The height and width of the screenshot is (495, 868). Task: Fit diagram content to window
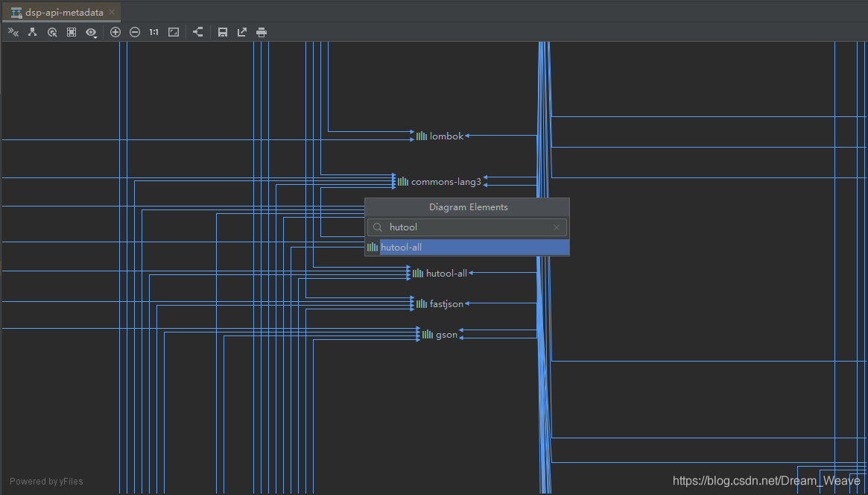pyautogui.click(x=174, y=32)
